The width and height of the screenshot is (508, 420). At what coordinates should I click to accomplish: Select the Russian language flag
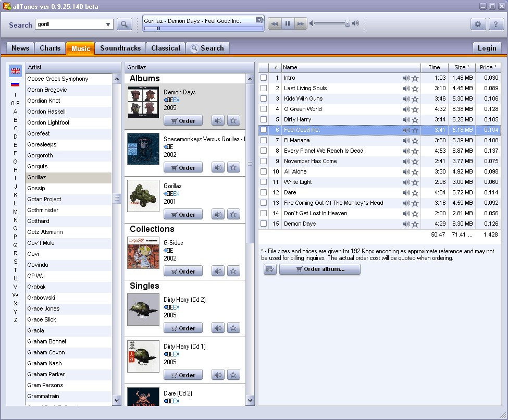tap(15, 84)
